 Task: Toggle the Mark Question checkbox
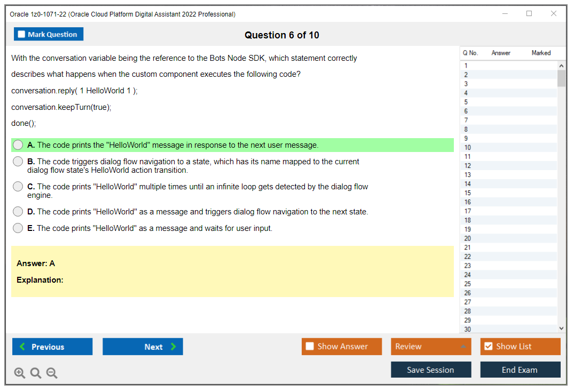[21, 34]
